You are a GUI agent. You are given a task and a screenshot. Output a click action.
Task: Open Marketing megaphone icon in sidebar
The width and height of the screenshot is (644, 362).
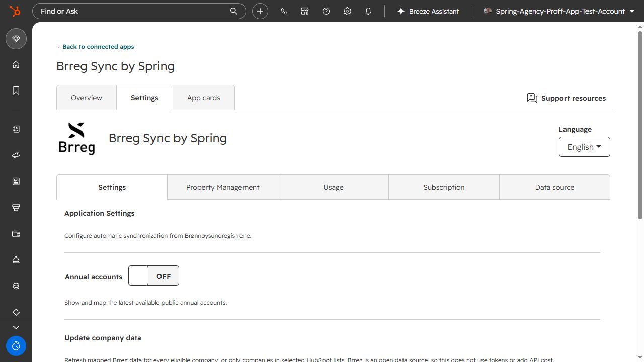pyautogui.click(x=16, y=155)
